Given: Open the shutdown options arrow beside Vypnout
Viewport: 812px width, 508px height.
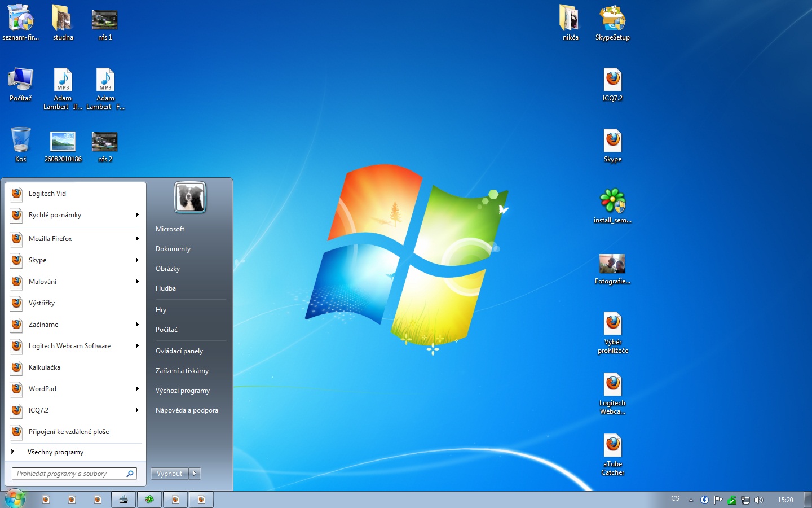Looking at the screenshot, I should (195, 474).
